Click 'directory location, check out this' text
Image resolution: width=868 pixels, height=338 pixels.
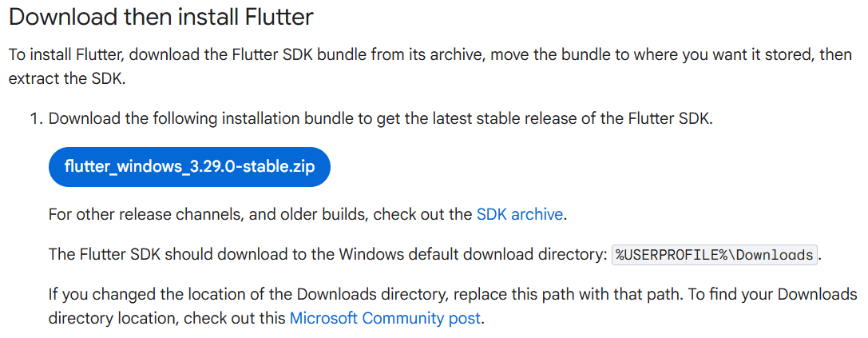(x=167, y=318)
